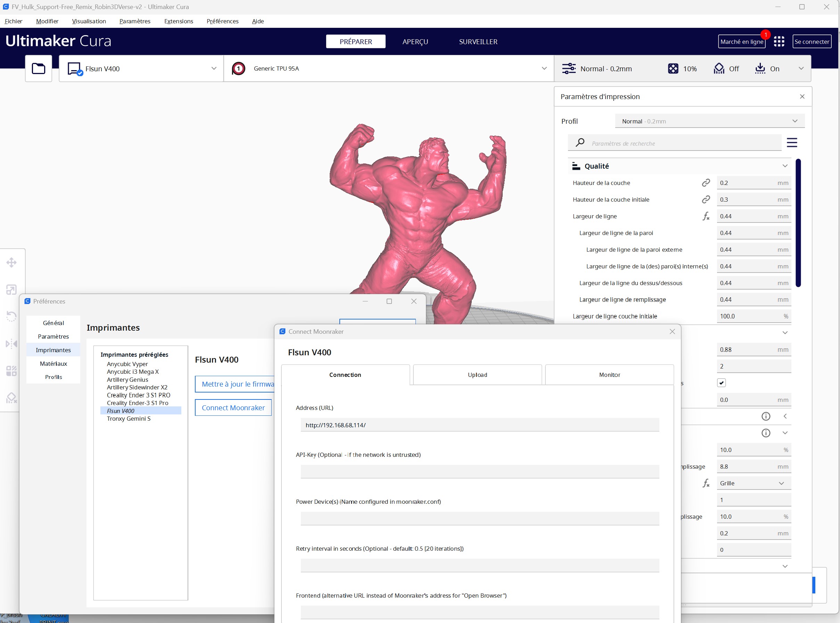
Task: Select the Scale tool in left toolbar
Action: tap(12, 290)
